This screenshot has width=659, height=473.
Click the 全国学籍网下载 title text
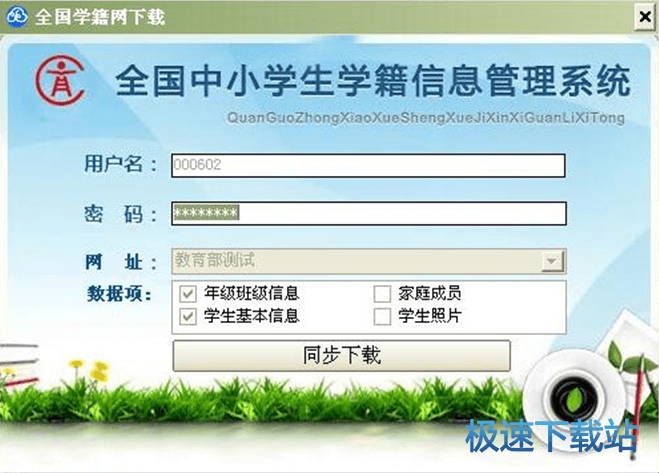(x=100, y=17)
